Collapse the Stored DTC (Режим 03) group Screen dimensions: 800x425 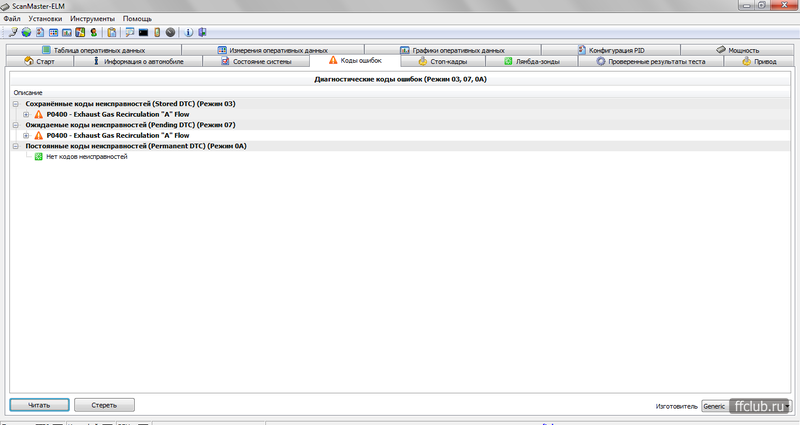pos(15,104)
